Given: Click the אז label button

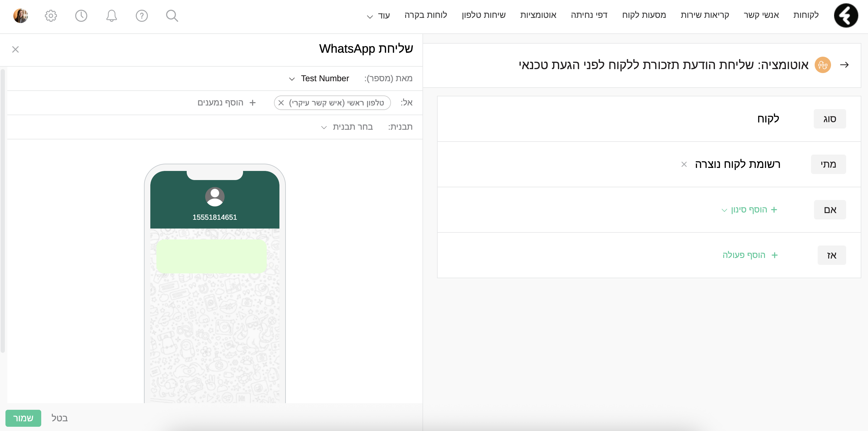Looking at the screenshot, I should tap(832, 256).
